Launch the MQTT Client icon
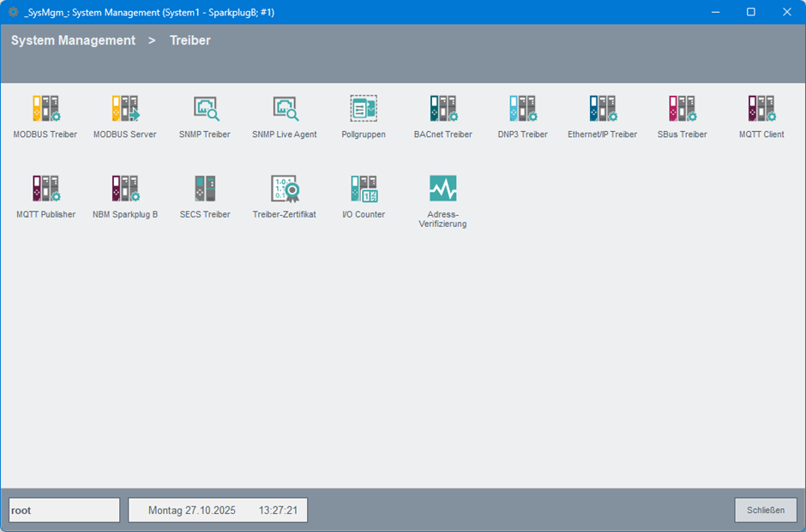The height and width of the screenshot is (532, 806). point(761,109)
